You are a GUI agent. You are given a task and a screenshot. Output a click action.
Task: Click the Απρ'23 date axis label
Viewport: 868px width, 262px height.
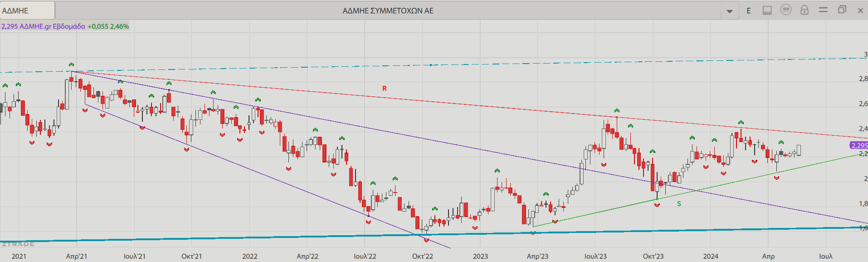click(x=537, y=256)
